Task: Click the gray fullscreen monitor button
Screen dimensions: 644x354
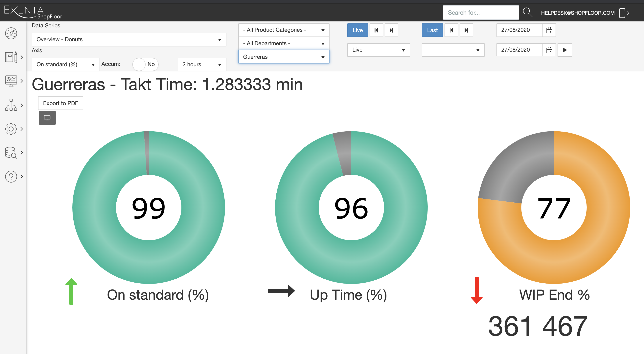Action: coord(47,118)
